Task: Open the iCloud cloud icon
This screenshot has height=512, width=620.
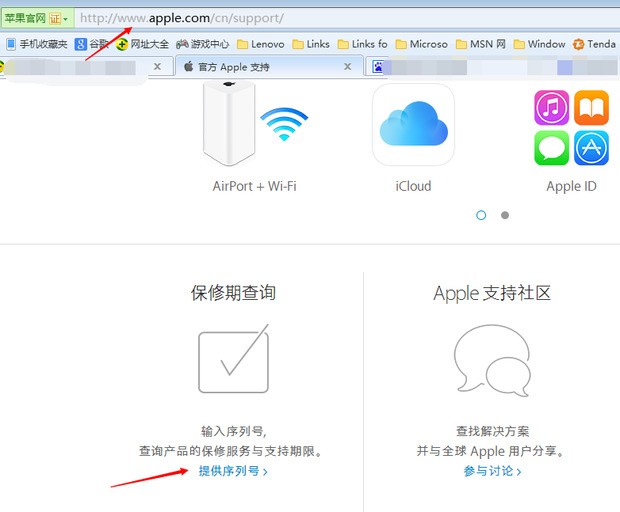Action: [413, 125]
